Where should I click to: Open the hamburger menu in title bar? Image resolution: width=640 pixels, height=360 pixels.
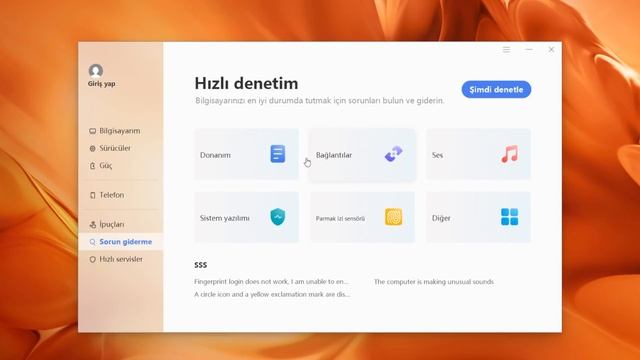point(507,49)
